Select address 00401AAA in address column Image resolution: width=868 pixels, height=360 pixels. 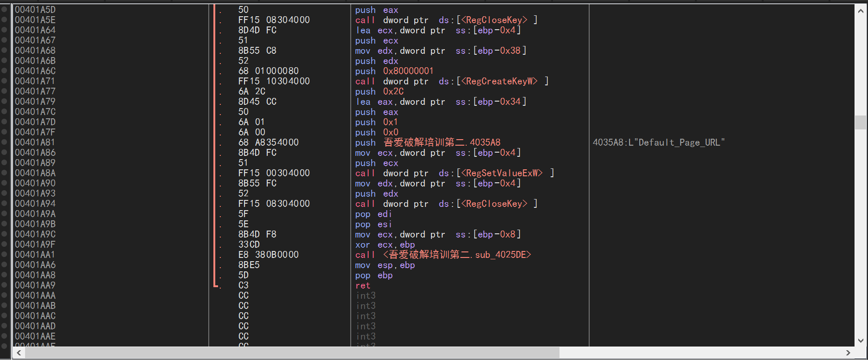35,296
